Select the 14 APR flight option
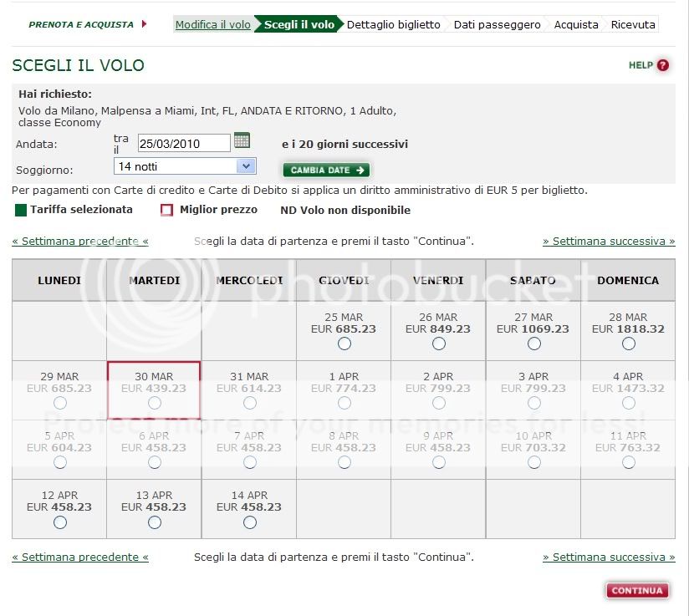The image size is (689, 616). click(x=249, y=522)
